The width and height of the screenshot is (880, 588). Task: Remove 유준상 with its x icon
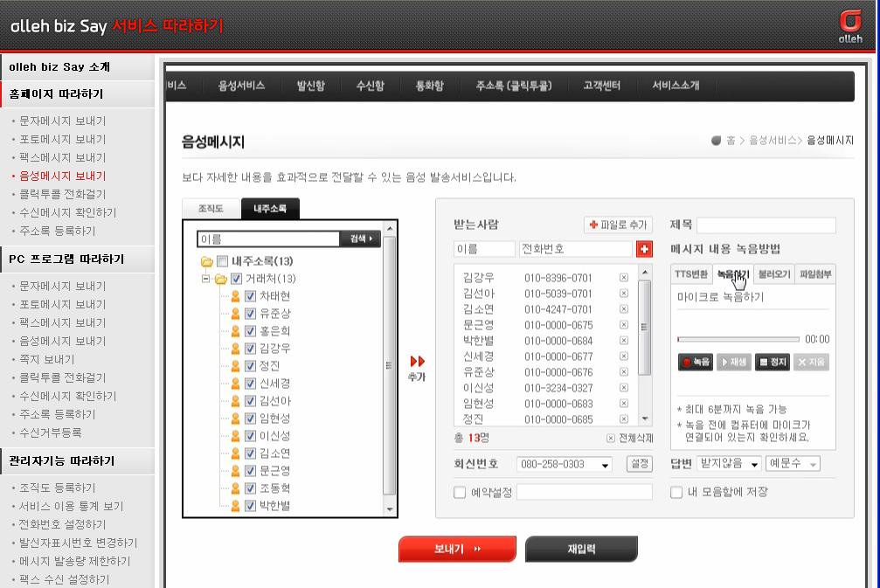coord(624,372)
